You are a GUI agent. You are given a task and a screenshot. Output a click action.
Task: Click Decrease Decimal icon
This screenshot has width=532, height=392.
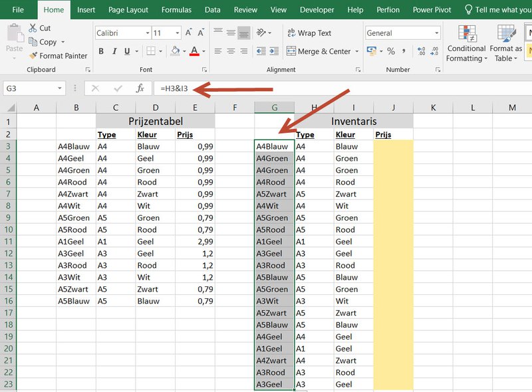click(434, 51)
